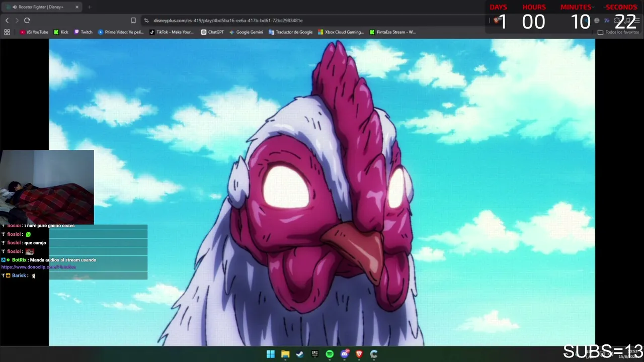
Task: Open the TikTok bookmark
Action: (172, 32)
